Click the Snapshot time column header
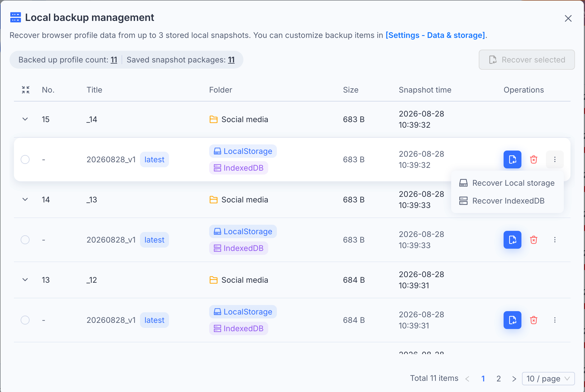 425,90
